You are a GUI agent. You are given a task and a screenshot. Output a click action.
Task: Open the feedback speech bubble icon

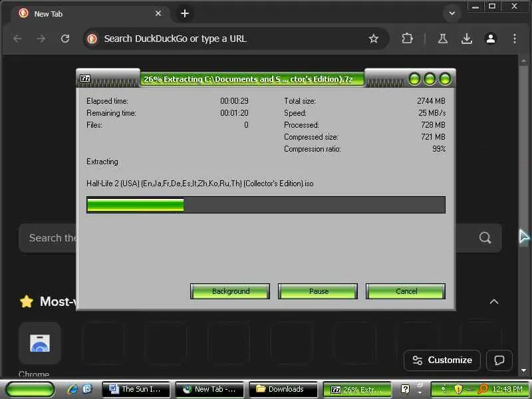click(x=499, y=360)
